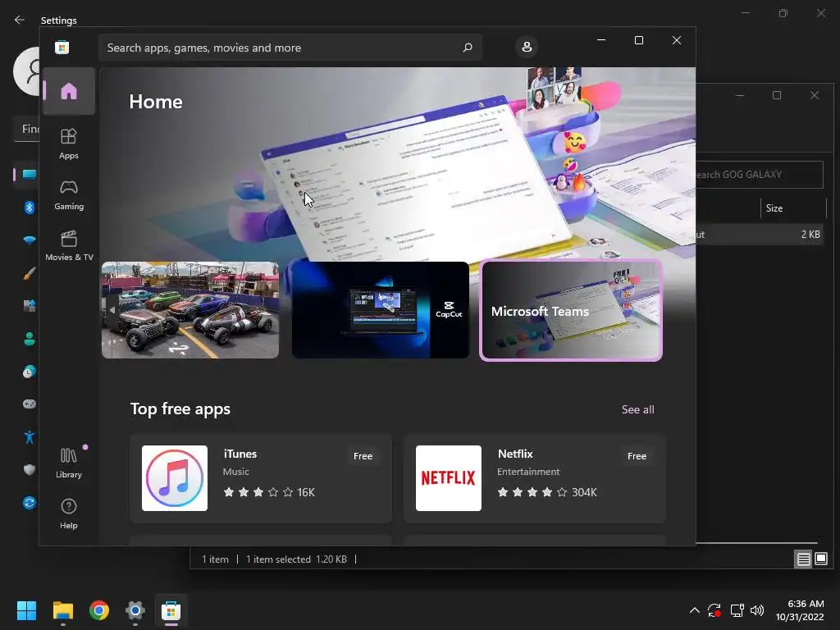Click the Store search magnifier icon
Image resolution: width=840 pixels, height=630 pixels.
468,47
